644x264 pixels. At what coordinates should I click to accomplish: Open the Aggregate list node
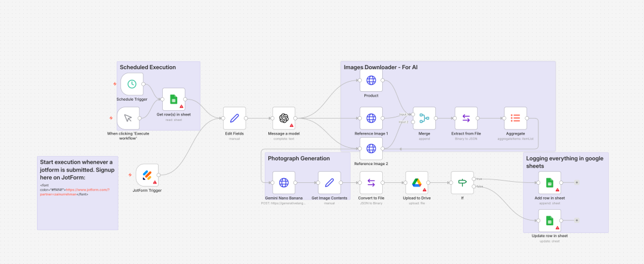point(515,118)
